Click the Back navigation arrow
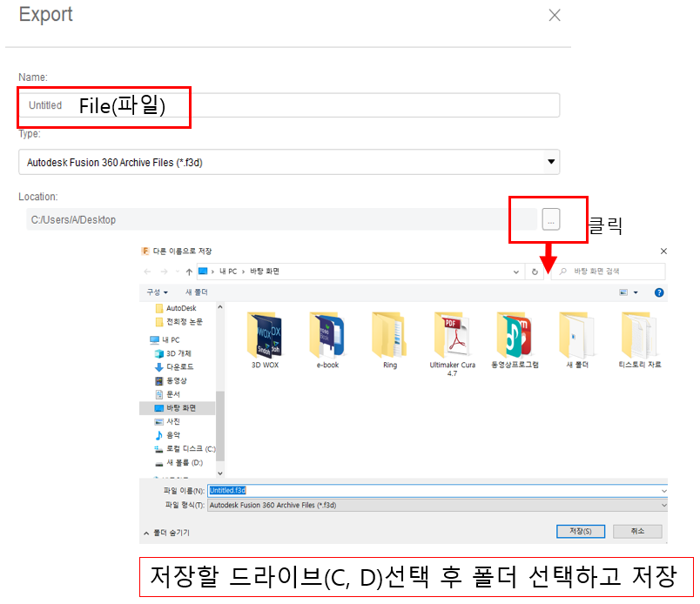The image size is (700, 604). [147, 272]
